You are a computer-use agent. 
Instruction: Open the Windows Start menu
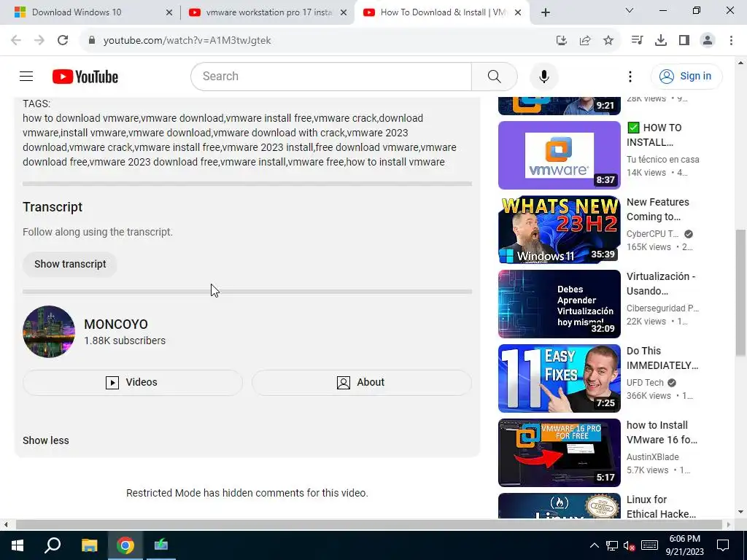[x=18, y=545]
